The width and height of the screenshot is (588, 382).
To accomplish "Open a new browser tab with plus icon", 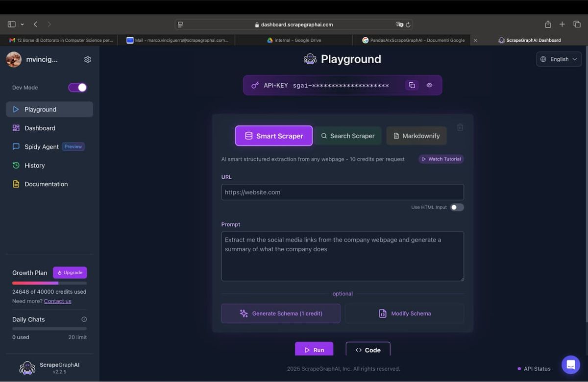I will click(x=562, y=24).
